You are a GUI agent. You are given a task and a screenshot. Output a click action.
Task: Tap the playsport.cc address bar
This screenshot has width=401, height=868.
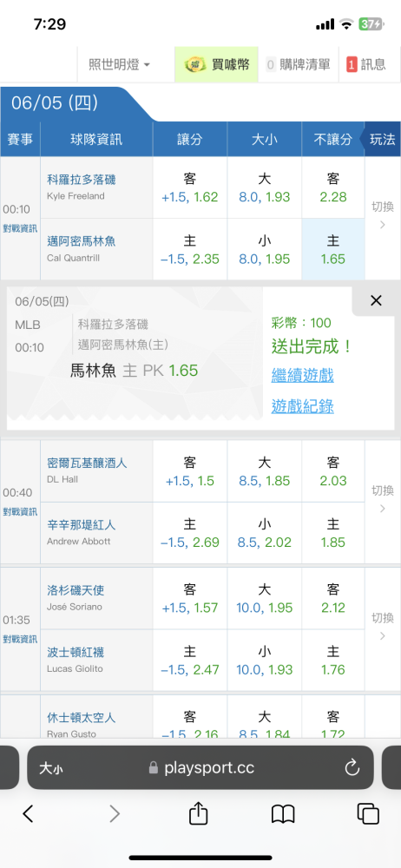pyautogui.click(x=200, y=767)
